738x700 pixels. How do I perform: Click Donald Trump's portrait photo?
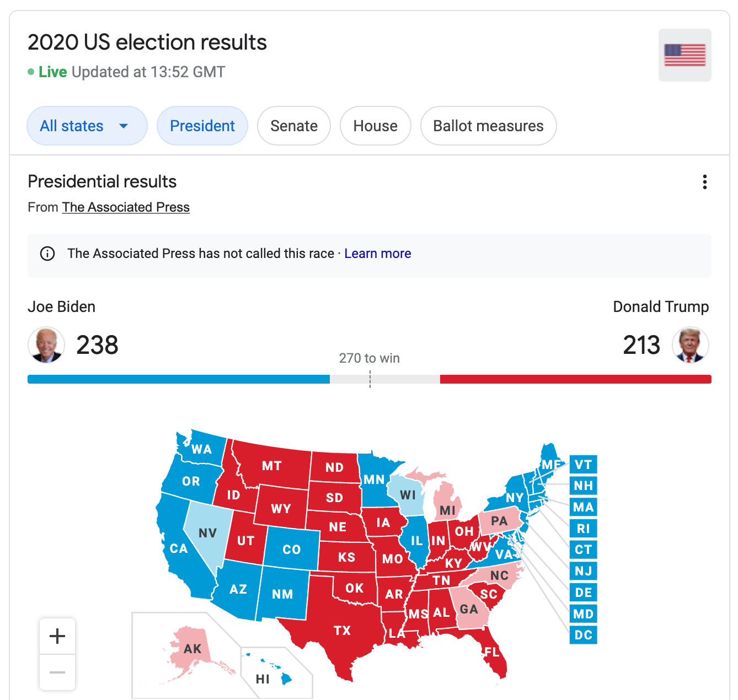691,345
